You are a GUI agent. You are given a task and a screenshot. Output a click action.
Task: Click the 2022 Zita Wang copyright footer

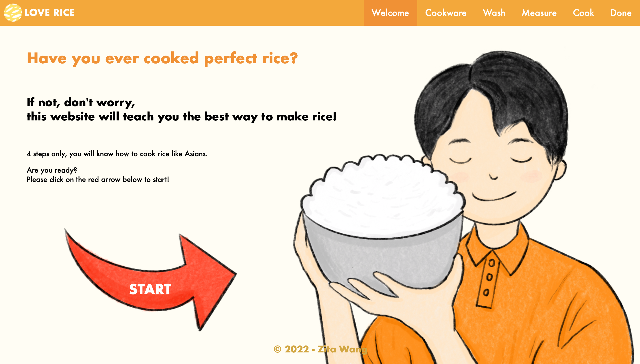tap(320, 349)
